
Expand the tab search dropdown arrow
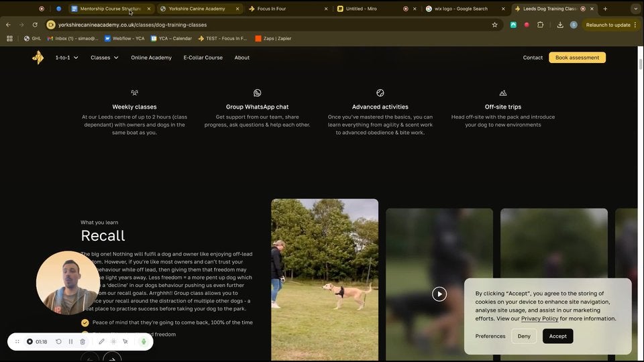[636, 9]
